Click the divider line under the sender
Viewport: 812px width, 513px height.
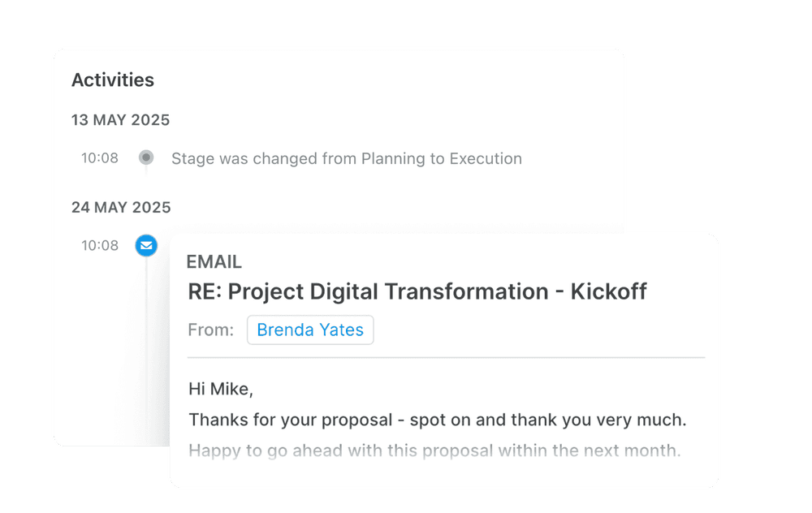coord(445,357)
